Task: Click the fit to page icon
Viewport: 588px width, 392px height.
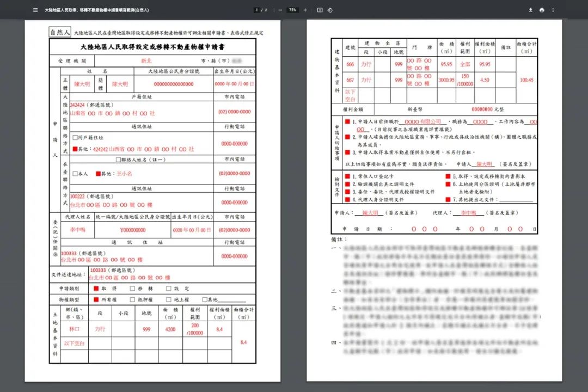Action: tap(320, 10)
